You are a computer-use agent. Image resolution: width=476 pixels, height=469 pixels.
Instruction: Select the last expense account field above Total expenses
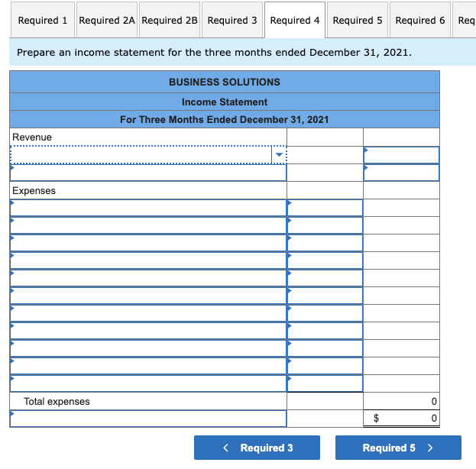tap(148, 383)
